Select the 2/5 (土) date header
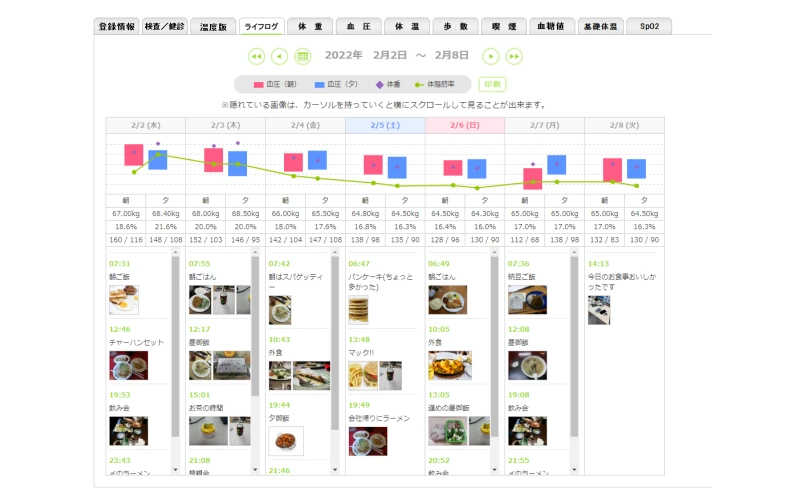 (x=385, y=125)
